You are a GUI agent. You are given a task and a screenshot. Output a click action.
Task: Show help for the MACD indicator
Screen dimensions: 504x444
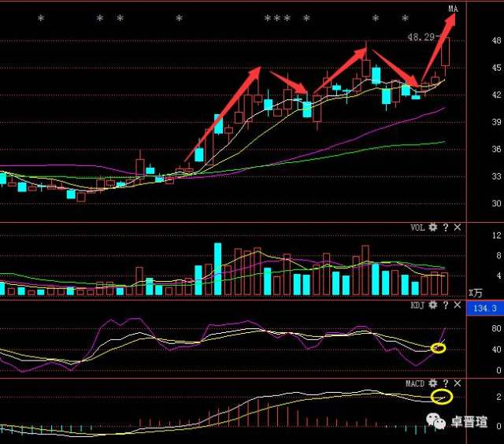[x=446, y=383]
